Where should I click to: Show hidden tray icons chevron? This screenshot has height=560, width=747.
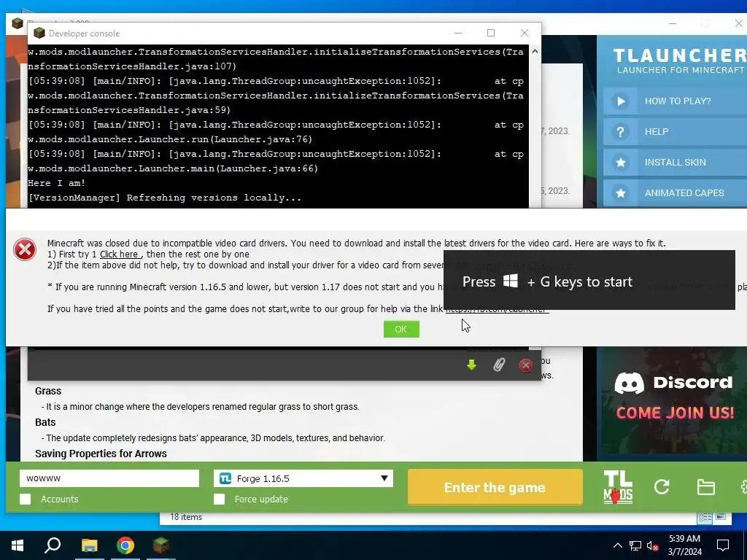tap(617, 545)
